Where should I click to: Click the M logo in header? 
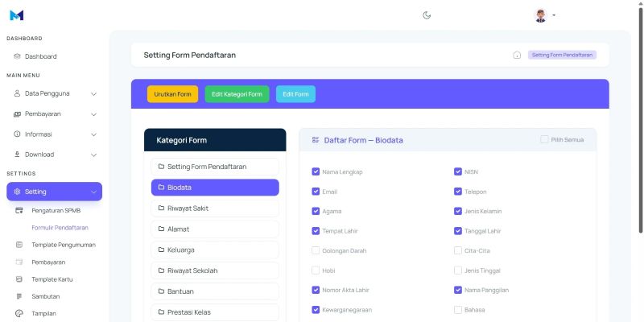pos(17,15)
